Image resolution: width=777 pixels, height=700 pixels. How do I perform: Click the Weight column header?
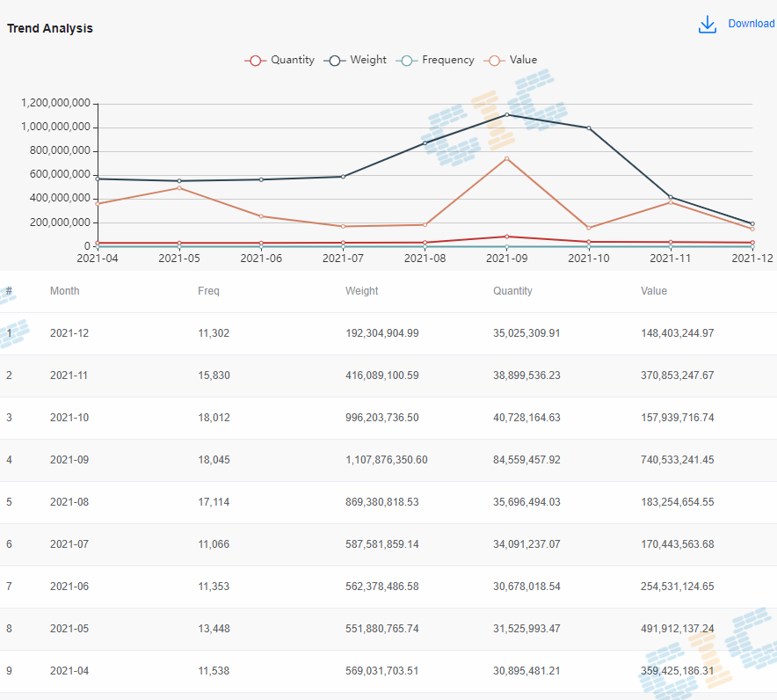[362, 291]
